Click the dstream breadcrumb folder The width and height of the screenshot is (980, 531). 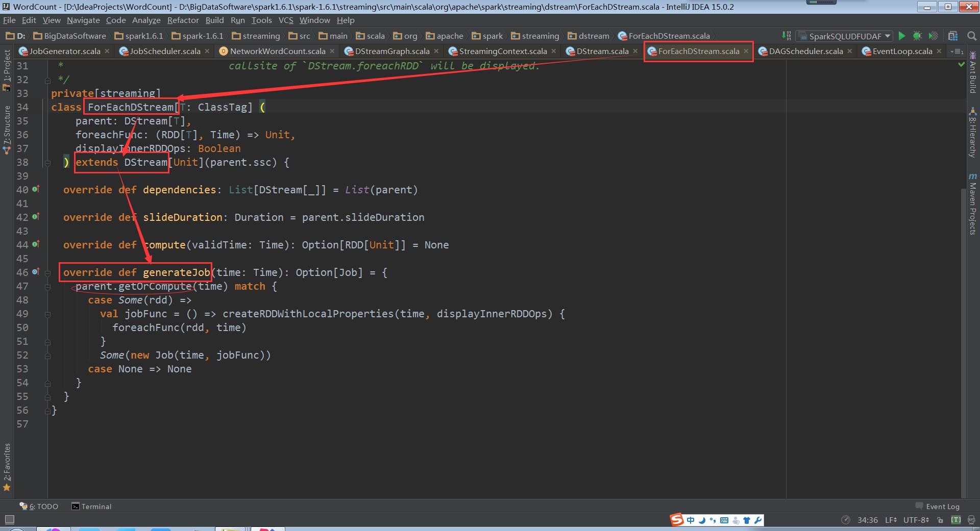(589, 36)
